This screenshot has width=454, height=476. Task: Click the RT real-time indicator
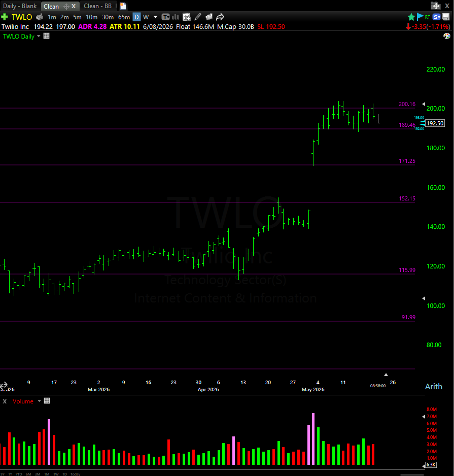point(427,17)
